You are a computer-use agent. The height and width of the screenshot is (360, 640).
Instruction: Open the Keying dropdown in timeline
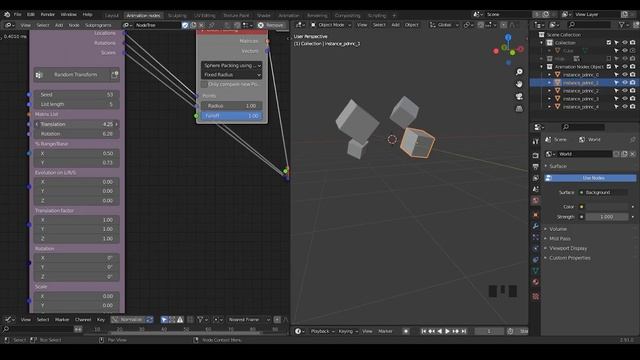pyautogui.click(x=348, y=331)
